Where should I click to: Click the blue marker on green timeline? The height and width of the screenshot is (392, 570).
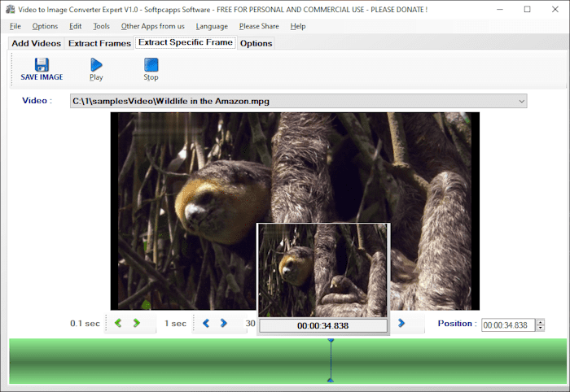pyautogui.click(x=331, y=360)
